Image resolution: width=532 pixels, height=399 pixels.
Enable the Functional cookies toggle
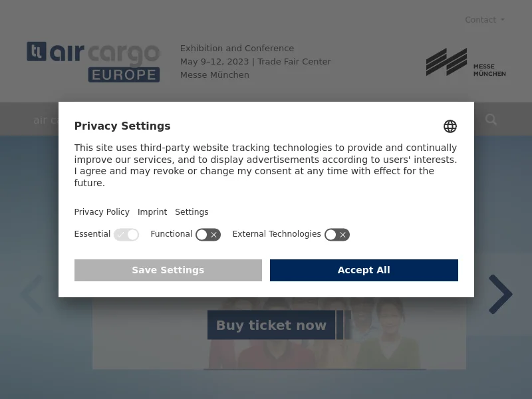(x=208, y=235)
